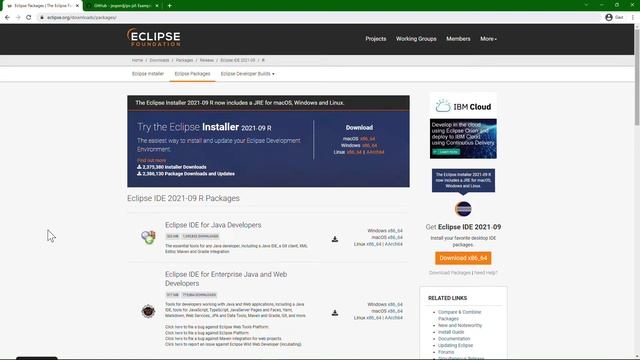Open the Members menu item

(458, 39)
